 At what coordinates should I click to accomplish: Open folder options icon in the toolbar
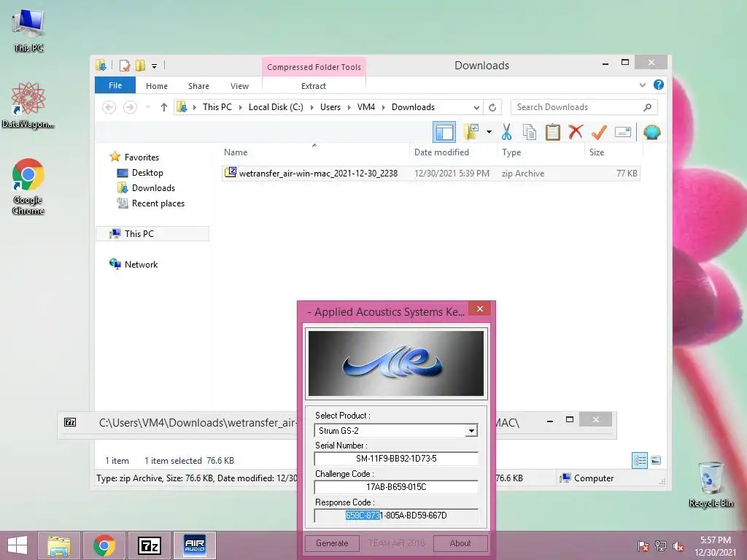471,132
